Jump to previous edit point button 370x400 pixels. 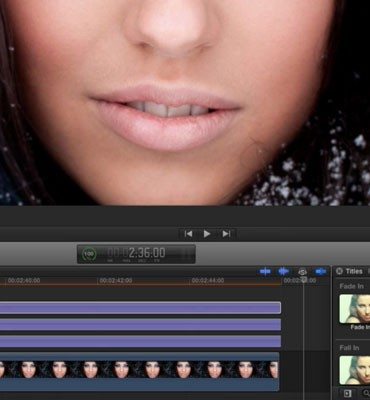pyautogui.click(x=188, y=234)
